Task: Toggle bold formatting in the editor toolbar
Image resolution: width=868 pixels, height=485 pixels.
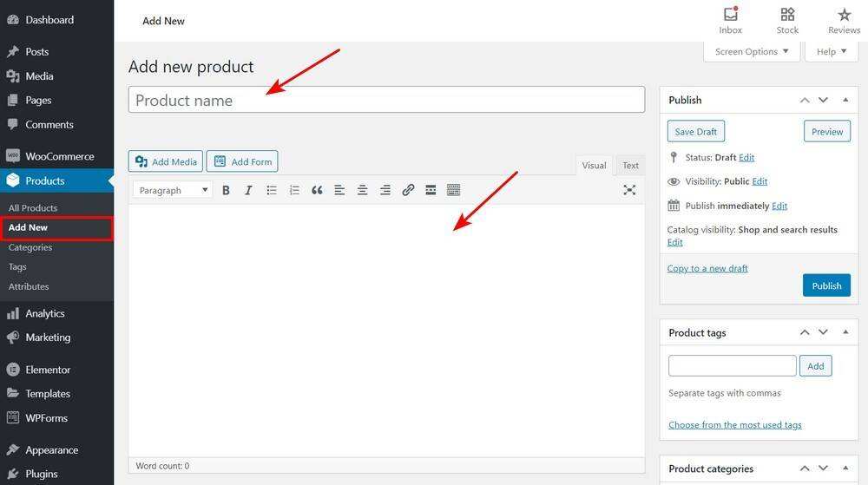Action: click(226, 190)
